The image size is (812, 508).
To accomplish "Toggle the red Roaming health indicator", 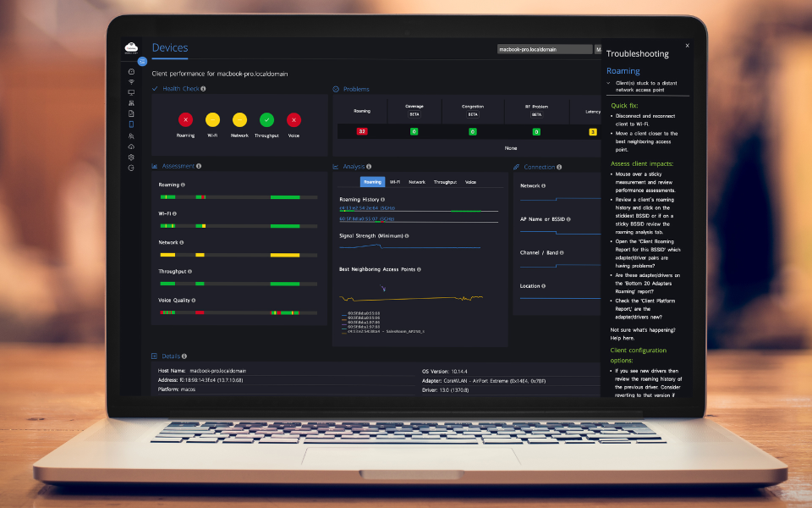I will coord(184,121).
